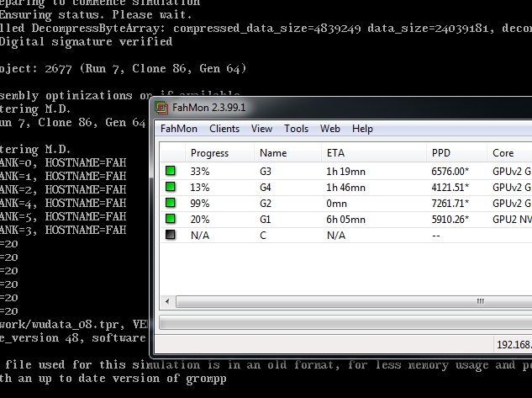Click the gray status icon for client C

(171, 235)
